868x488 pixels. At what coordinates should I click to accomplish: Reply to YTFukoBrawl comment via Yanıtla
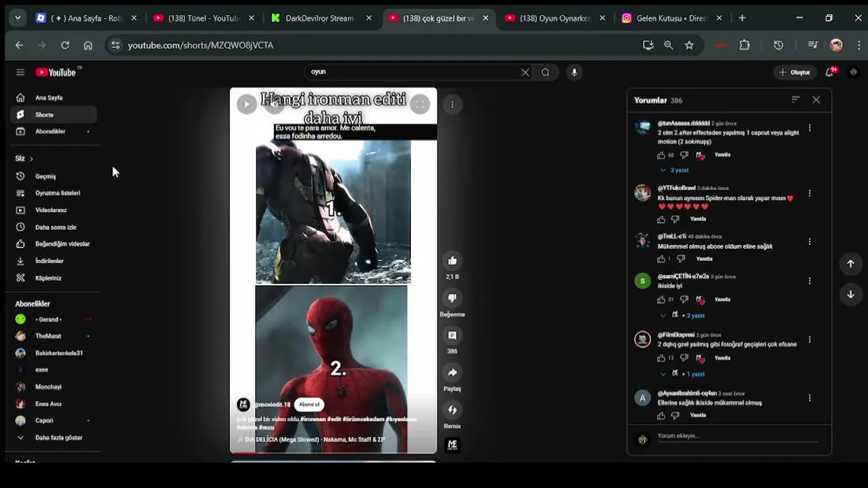698,219
